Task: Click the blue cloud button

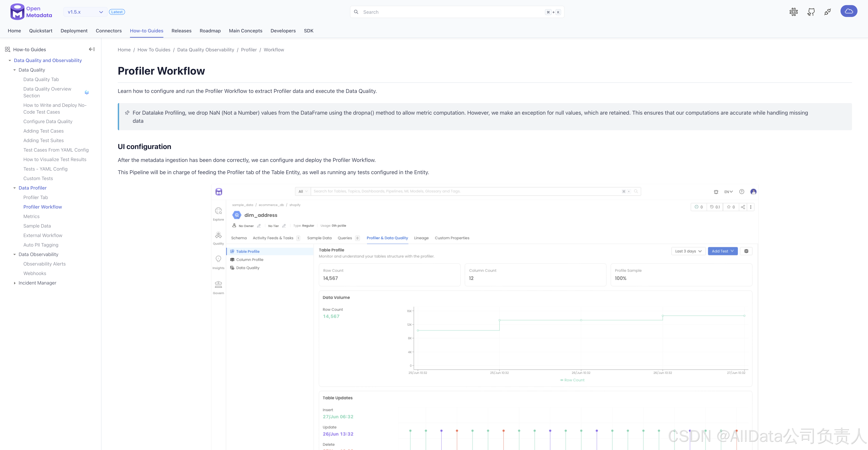Action: pyautogui.click(x=848, y=11)
